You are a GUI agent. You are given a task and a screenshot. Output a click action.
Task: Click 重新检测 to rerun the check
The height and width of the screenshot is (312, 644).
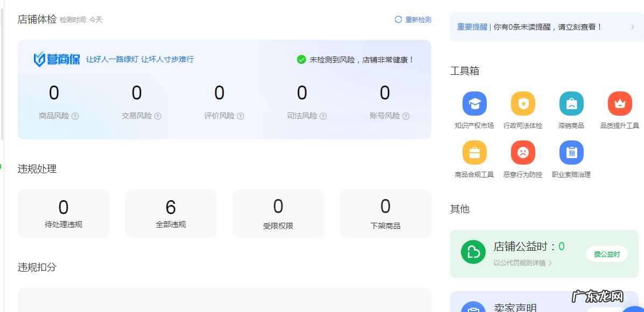pyautogui.click(x=412, y=19)
